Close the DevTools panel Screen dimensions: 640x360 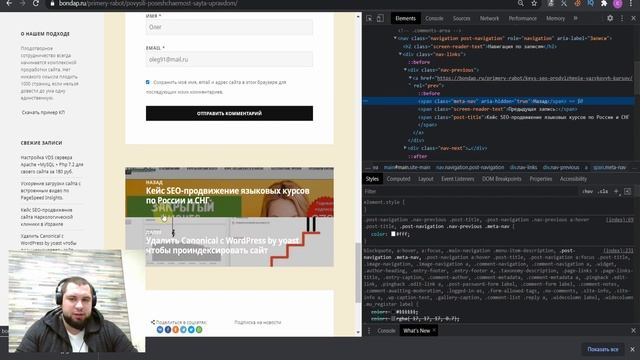click(x=633, y=18)
